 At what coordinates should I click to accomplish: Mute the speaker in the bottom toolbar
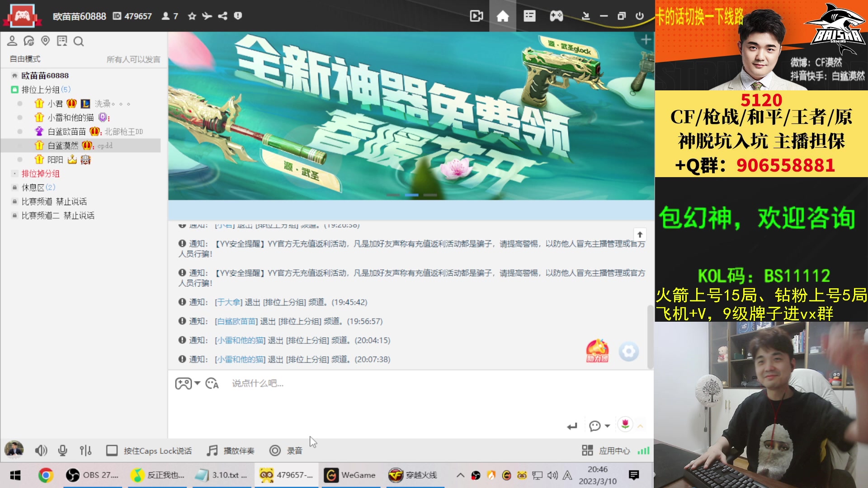tap(41, 450)
